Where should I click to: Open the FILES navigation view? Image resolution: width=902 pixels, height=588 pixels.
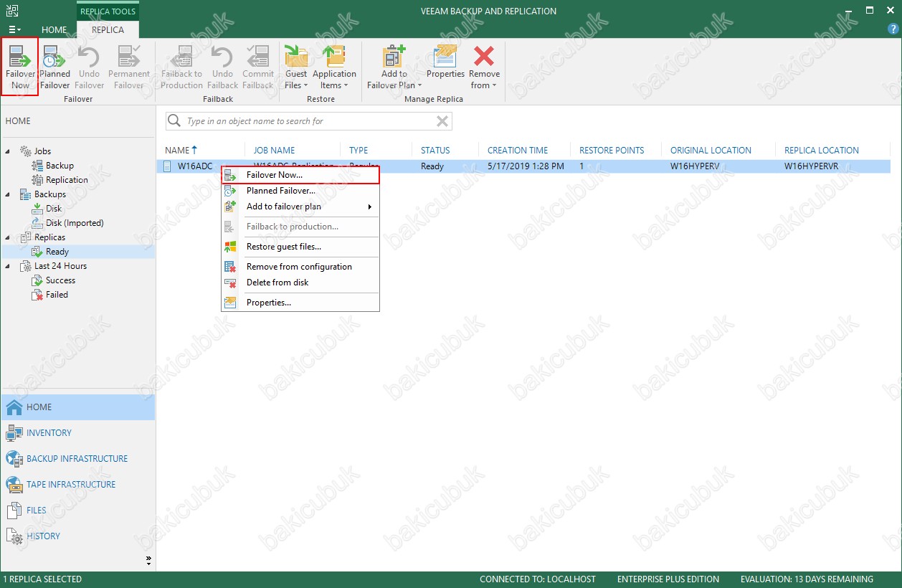pos(77,511)
